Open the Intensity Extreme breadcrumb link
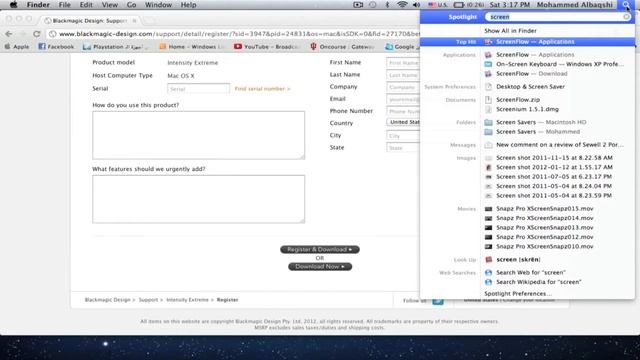Screen dimensions: 640x360 coord(187,300)
